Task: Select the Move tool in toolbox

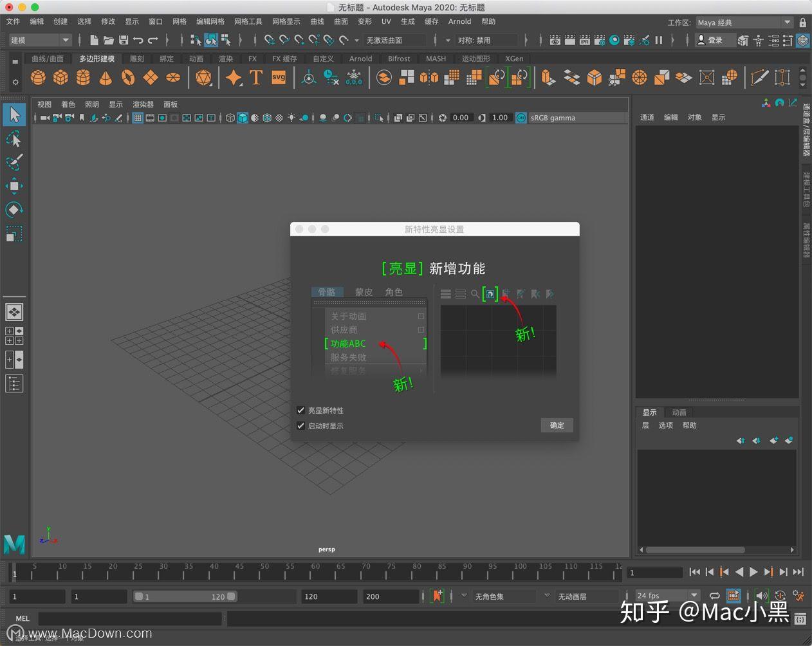Action: tap(14, 186)
